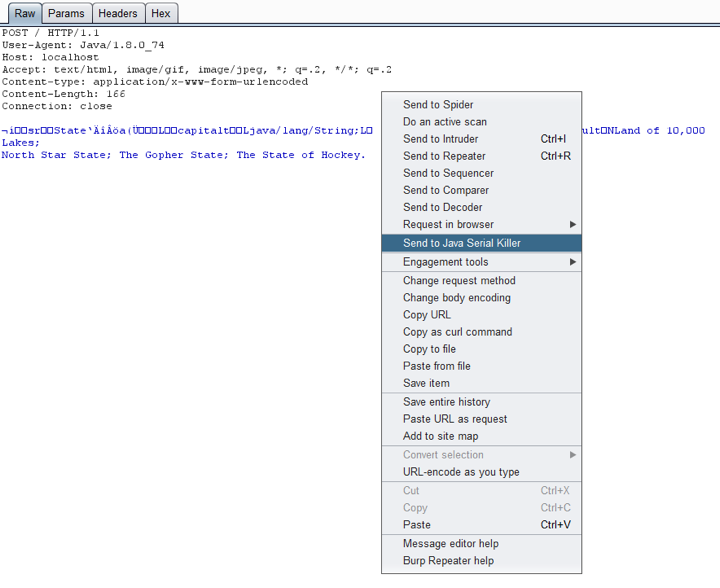This screenshot has height=588, width=720.
Task: Click inside the raw request body text
Action: tap(180, 155)
